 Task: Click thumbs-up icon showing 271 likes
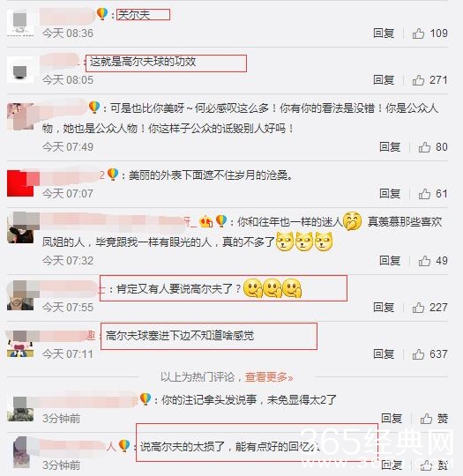[x=418, y=80]
